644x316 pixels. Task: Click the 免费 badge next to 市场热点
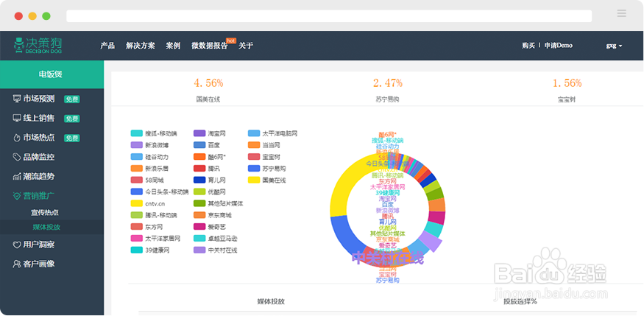72,138
